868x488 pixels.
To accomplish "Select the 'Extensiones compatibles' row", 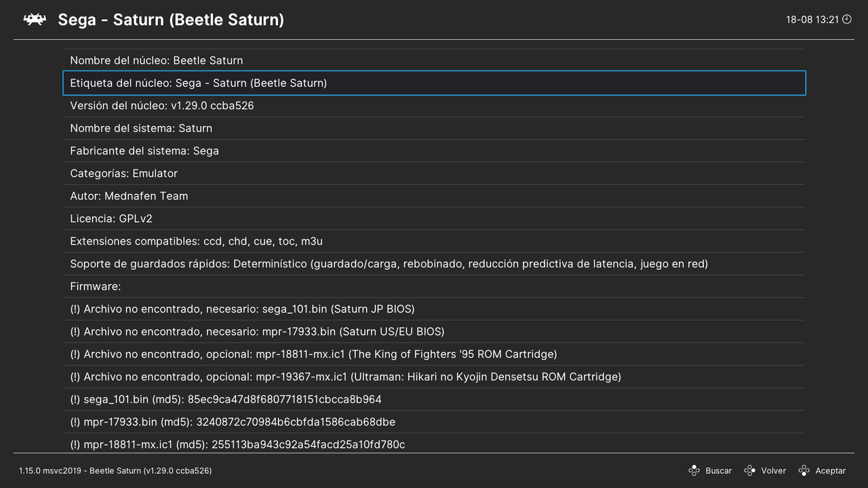I will click(434, 241).
